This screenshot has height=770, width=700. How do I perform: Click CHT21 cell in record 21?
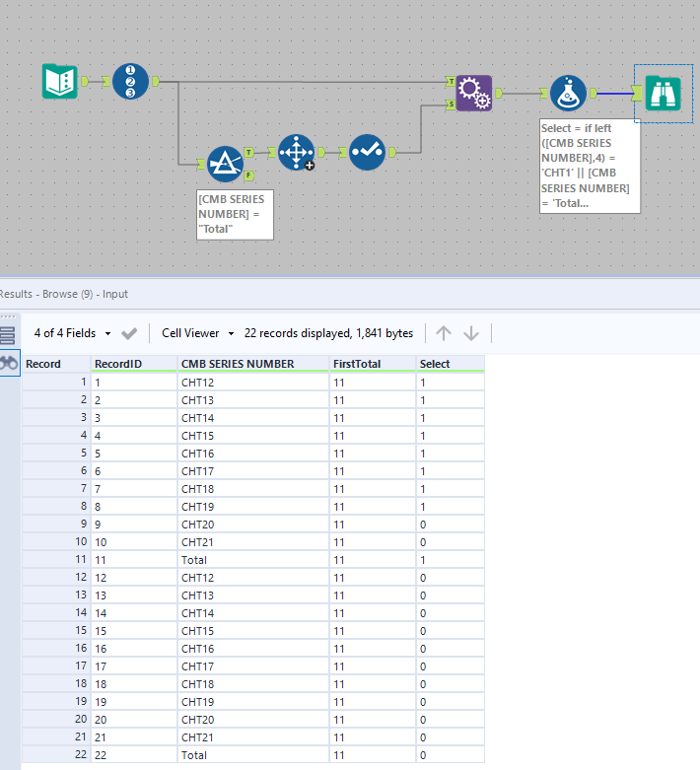tap(253, 737)
